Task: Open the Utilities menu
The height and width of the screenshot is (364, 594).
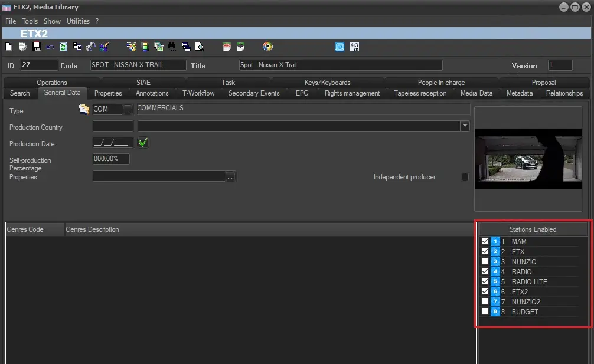Action: click(x=78, y=21)
